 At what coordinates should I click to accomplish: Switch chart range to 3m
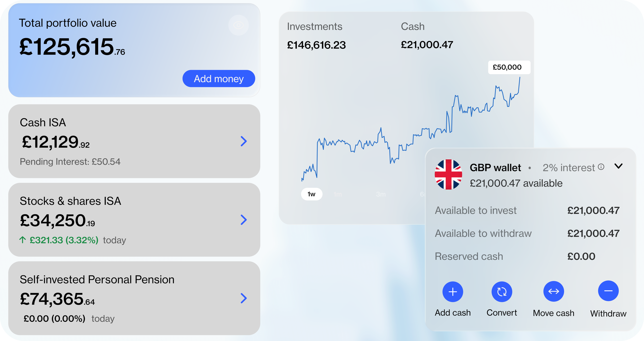(x=381, y=194)
